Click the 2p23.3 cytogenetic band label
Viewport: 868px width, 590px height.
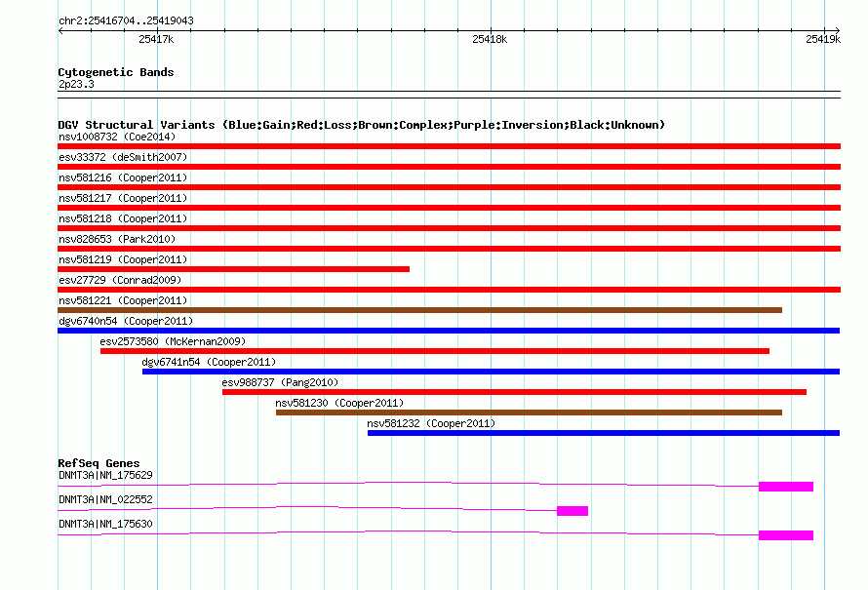pos(76,84)
